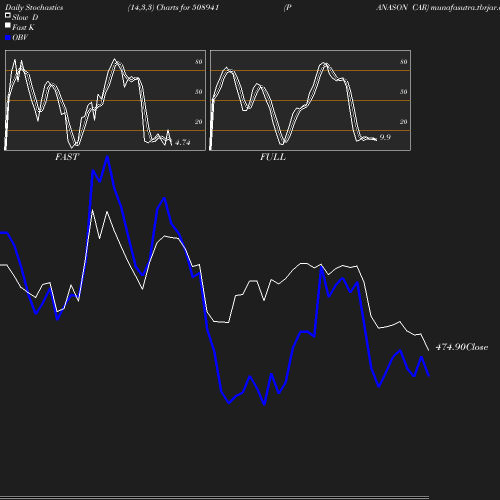500x500 pixels.
Task: Click the 'OBV' legend label
Action: [x=20, y=38]
